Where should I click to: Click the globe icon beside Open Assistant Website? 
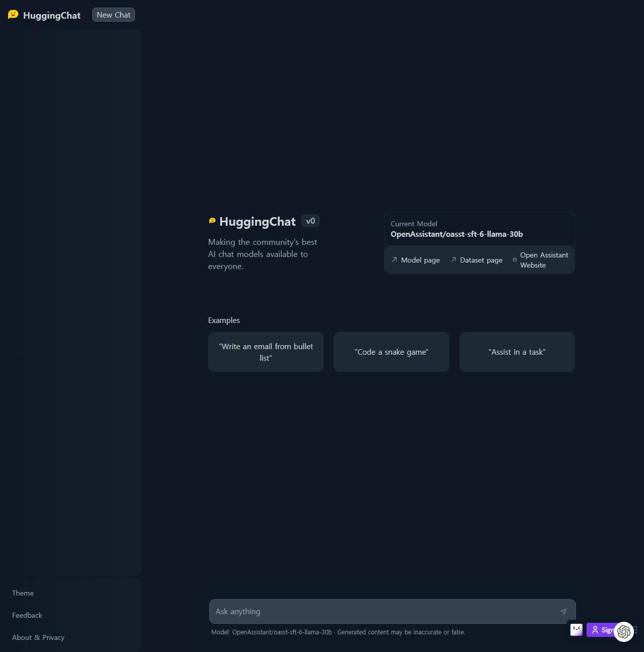coord(514,260)
